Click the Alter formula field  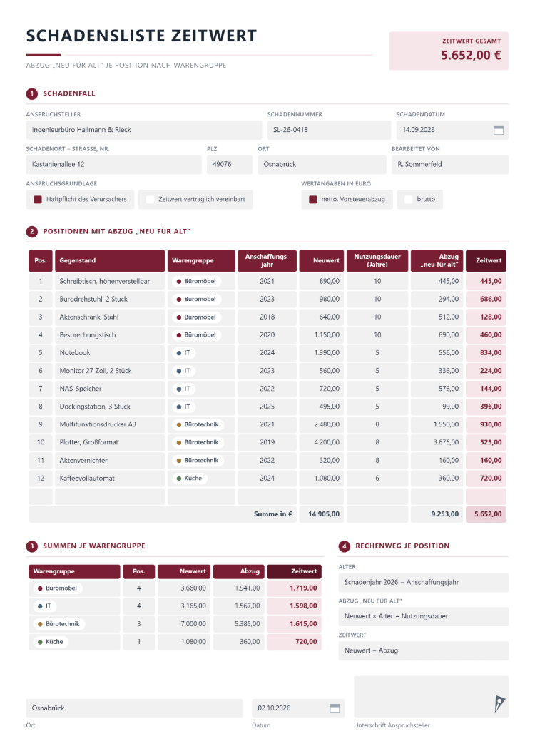tap(424, 583)
